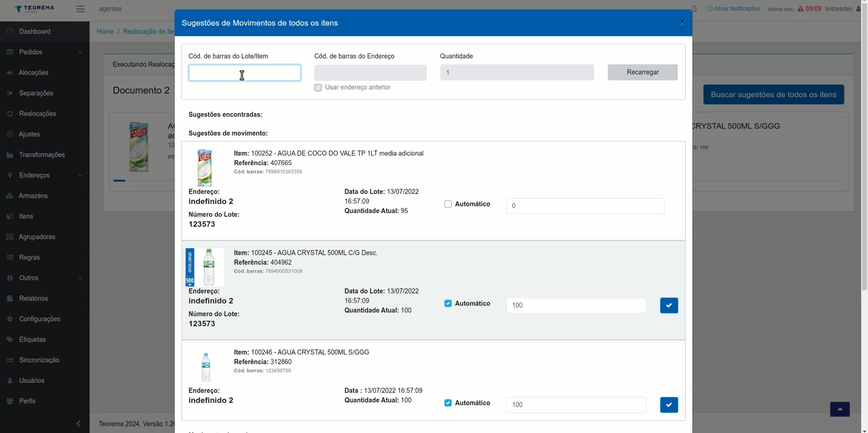Expand the Pedidos sidebar submenu
Image resolution: width=868 pixels, height=433 pixels.
tap(44, 52)
